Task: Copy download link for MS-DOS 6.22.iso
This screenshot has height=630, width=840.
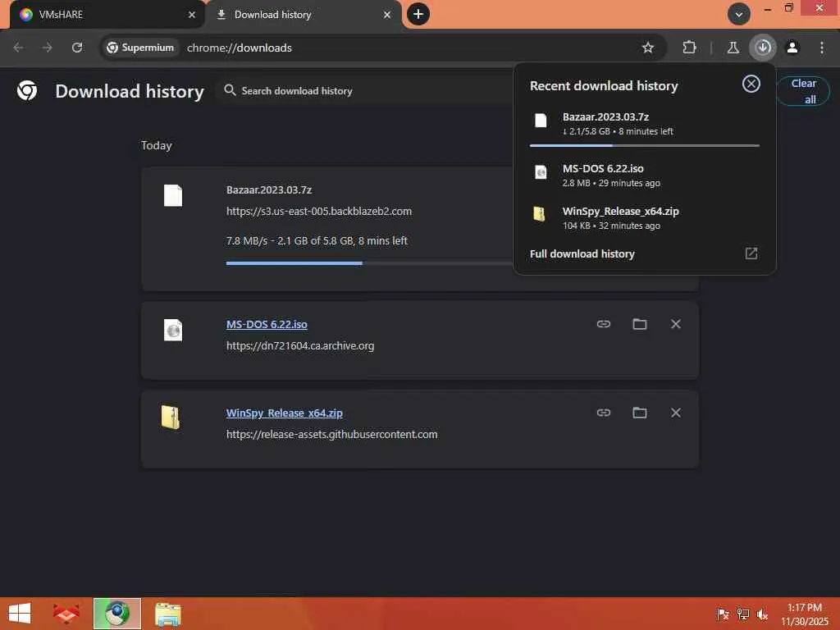Action: click(x=604, y=323)
